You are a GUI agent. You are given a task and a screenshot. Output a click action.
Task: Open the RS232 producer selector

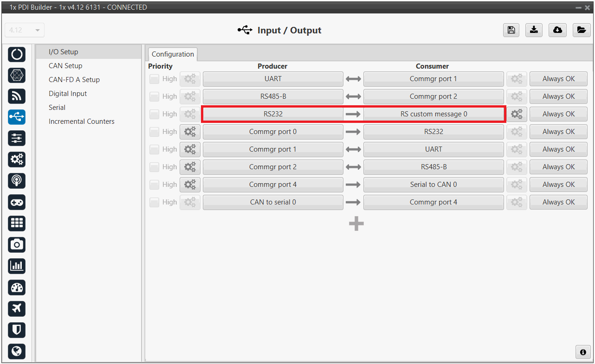tap(273, 114)
